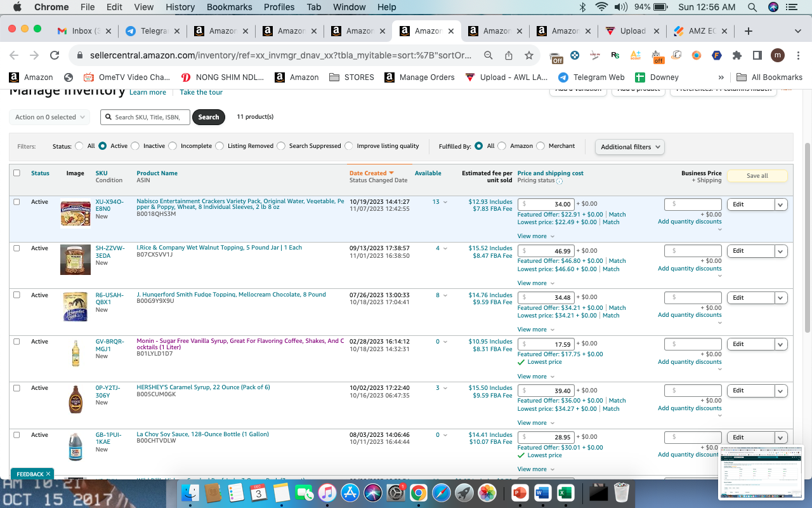
Task: Open System Preferences in the Dock
Action: tap(396, 492)
